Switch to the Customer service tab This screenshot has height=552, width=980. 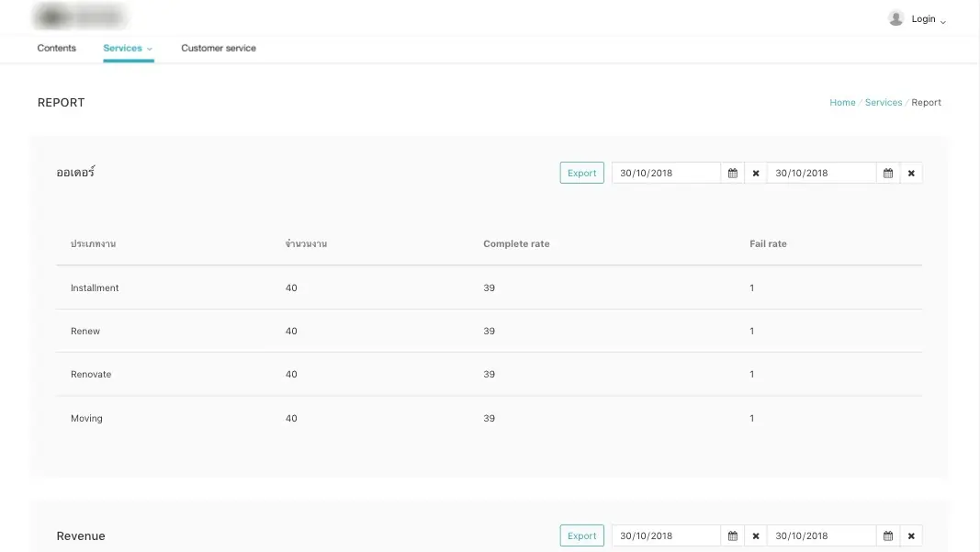pyautogui.click(x=219, y=48)
